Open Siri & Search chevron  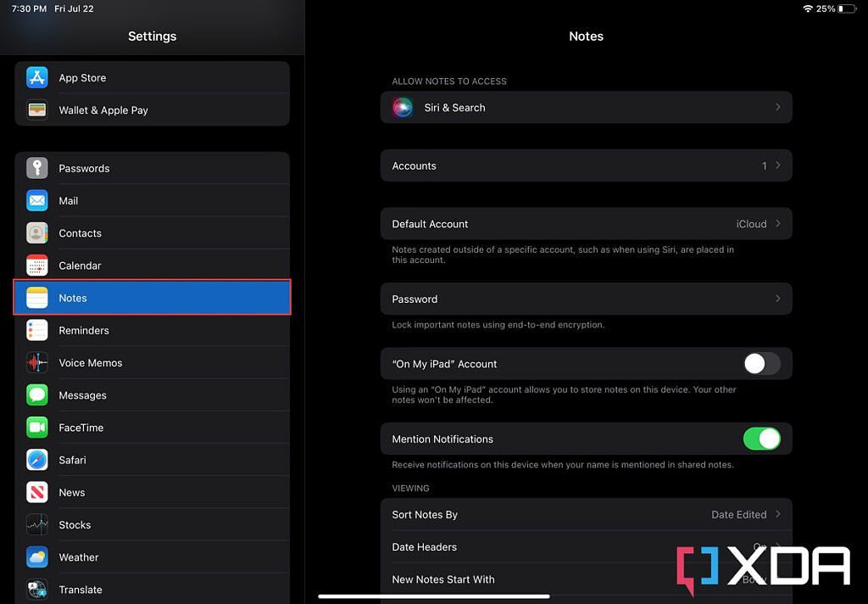click(x=778, y=107)
